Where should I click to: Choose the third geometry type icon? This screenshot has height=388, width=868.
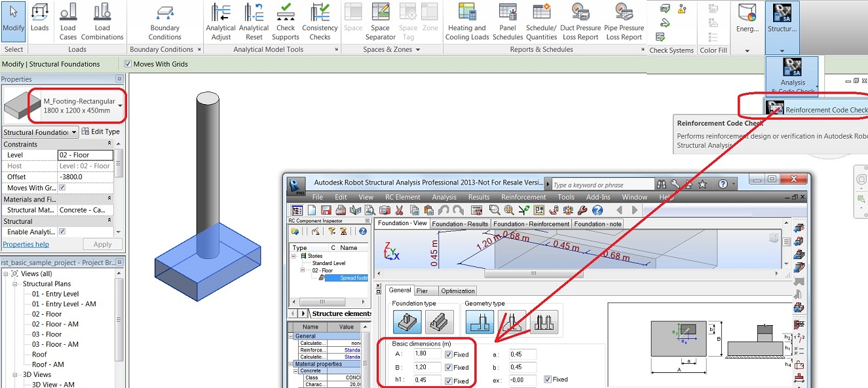click(x=544, y=322)
